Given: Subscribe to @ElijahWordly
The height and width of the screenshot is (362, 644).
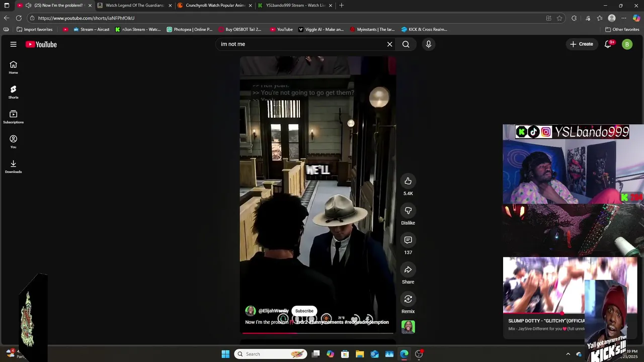Looking at the screenshot, I should 304,311.
